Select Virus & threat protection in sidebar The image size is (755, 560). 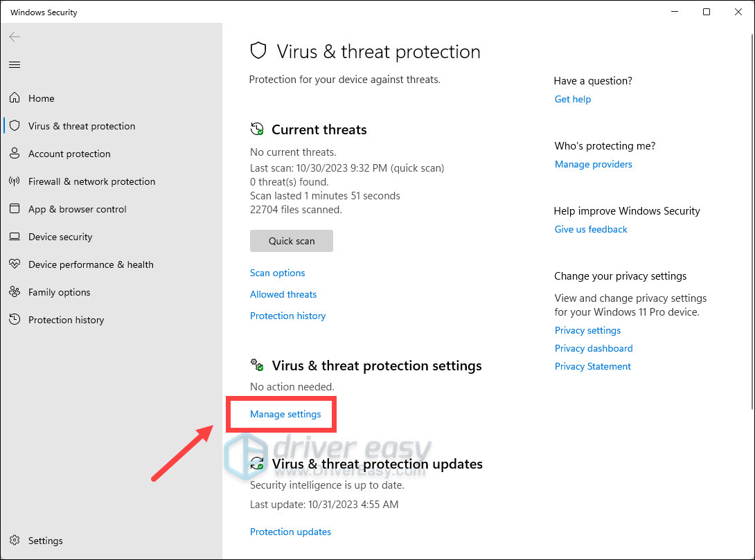82,126
